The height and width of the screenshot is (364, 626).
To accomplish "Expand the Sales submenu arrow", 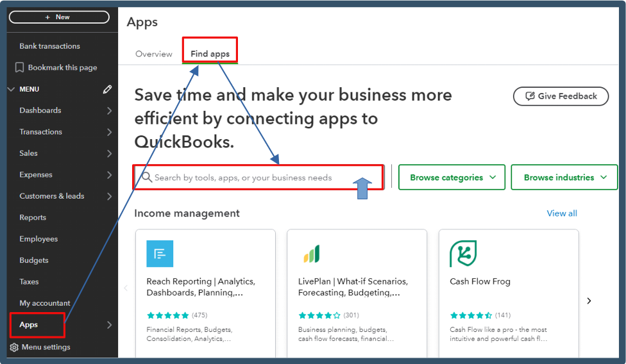I will tap(110, 154).
